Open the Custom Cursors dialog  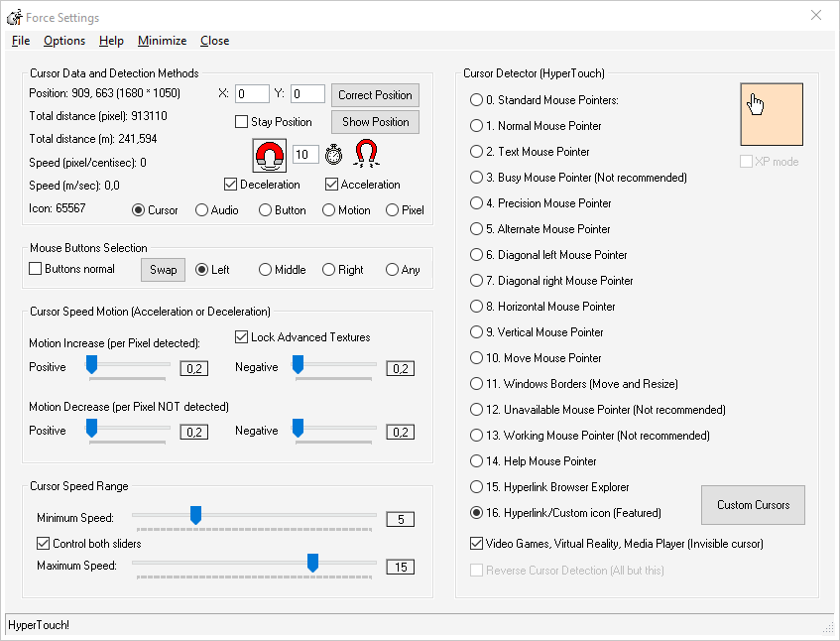pyautogui.click(x=753, y=505)
